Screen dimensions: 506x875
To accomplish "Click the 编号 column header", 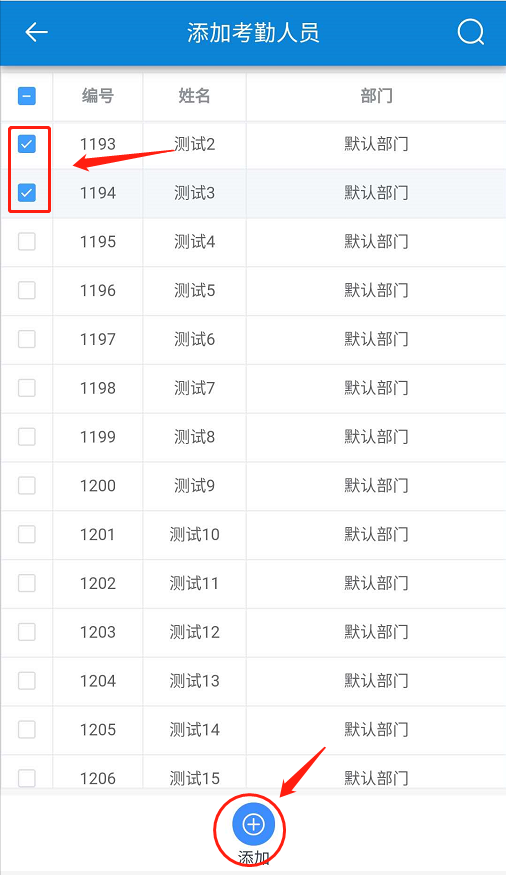I will coord(98,96).
